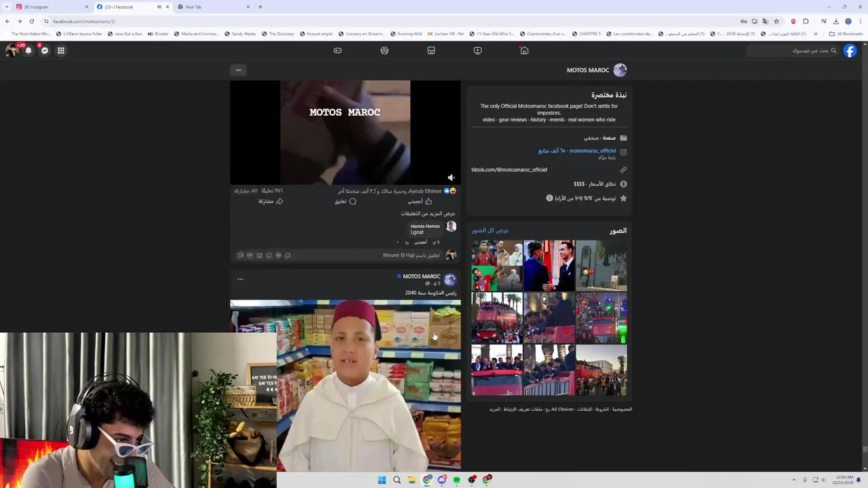Add a GIF to the comment
Image resolution: width=868 pixels, height=488 pixels.
point(250,256)
